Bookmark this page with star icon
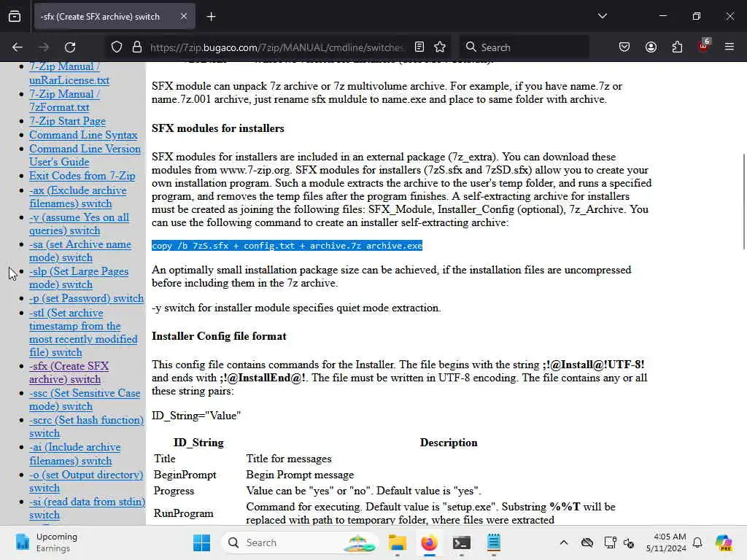747x560 pixels. 440,47
